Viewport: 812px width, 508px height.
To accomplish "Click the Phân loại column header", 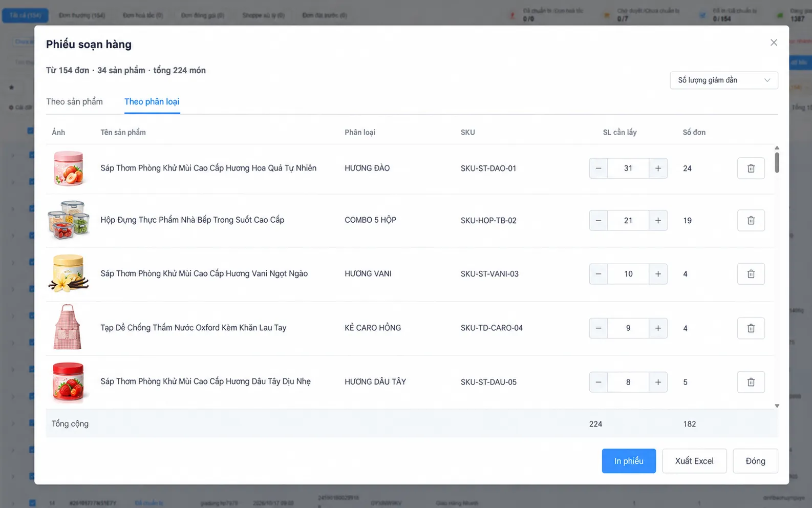I will [x=360, y=132].
